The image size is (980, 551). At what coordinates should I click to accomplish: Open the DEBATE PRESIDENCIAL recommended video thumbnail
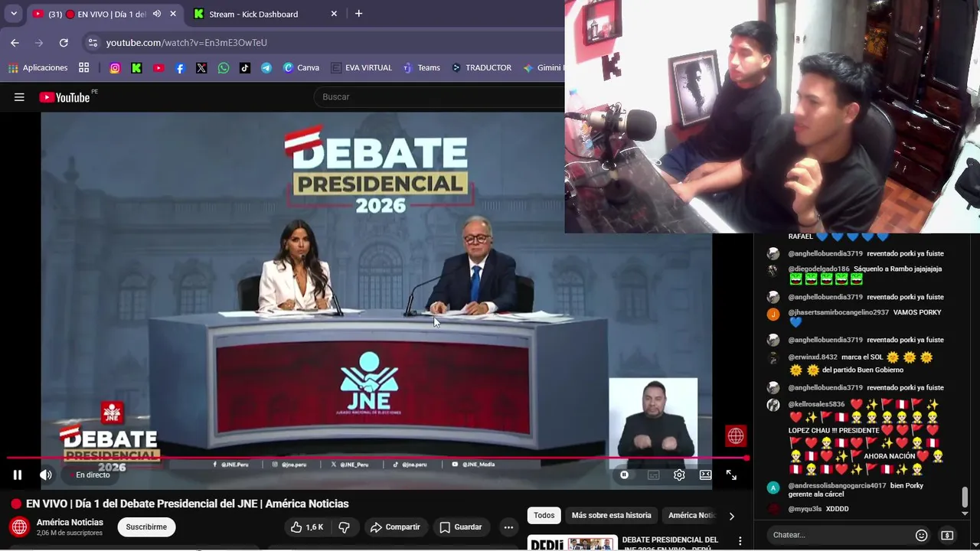pos(572,543)
